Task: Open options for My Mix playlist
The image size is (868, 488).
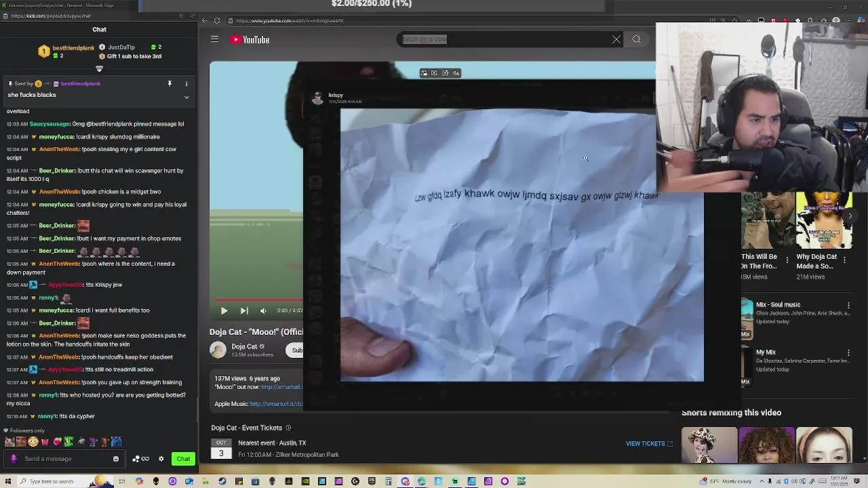Action: (848, 353)
